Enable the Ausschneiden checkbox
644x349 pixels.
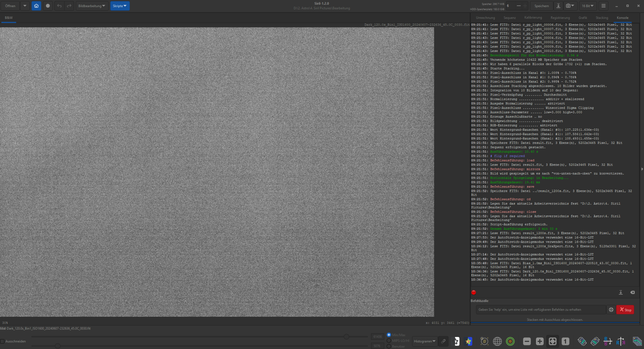[x=2, y=341]
